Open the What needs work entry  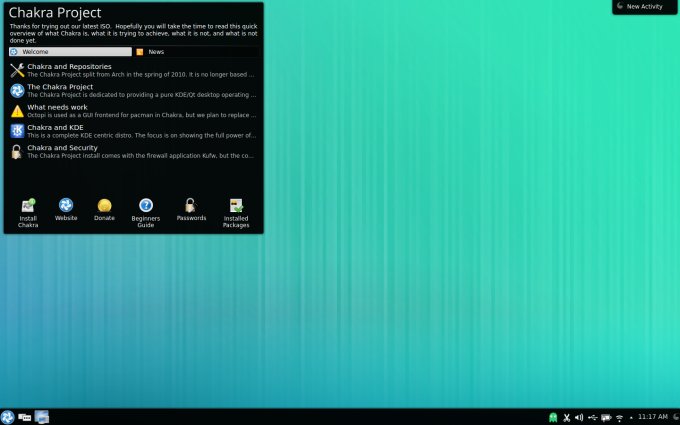pos(134,111)
